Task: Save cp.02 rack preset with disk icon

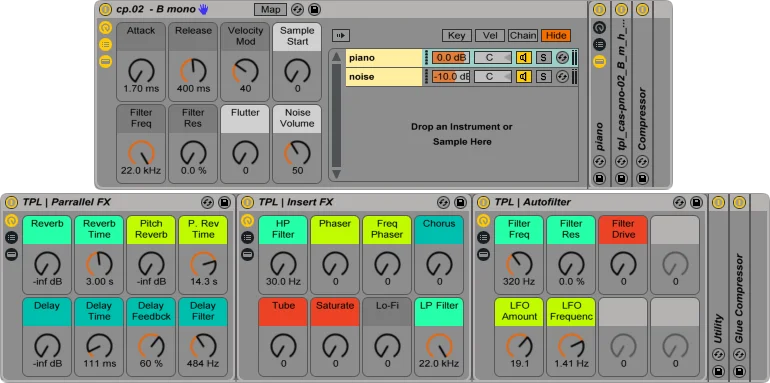Action: (x=314, y=9)
